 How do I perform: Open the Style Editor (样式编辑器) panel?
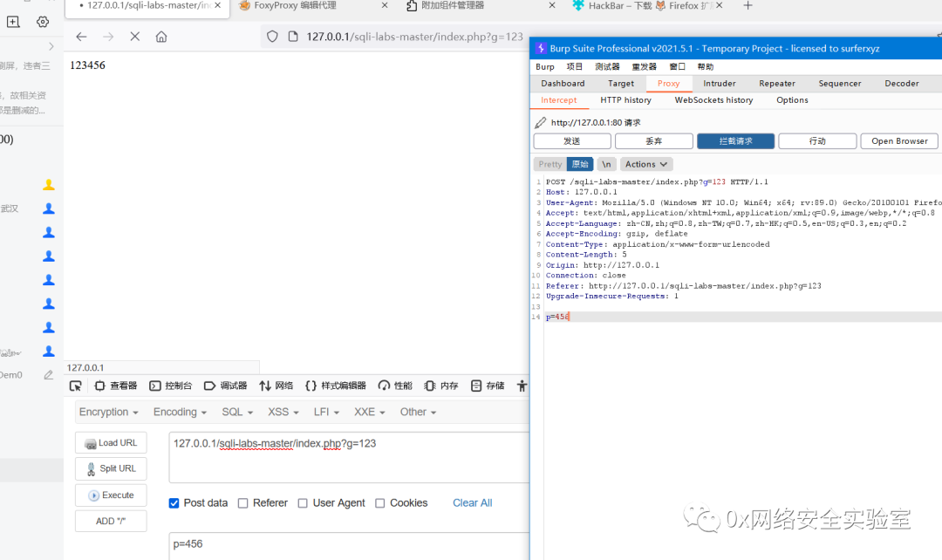coord(335,386)
